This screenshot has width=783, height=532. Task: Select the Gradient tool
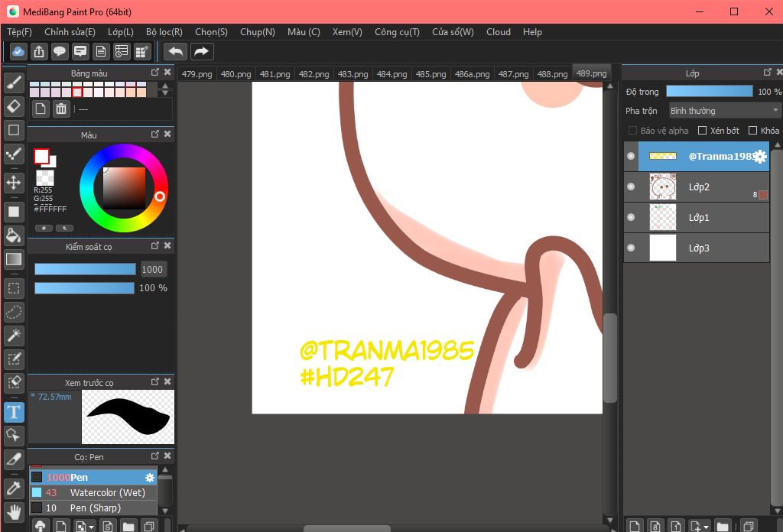coord(14,259)
